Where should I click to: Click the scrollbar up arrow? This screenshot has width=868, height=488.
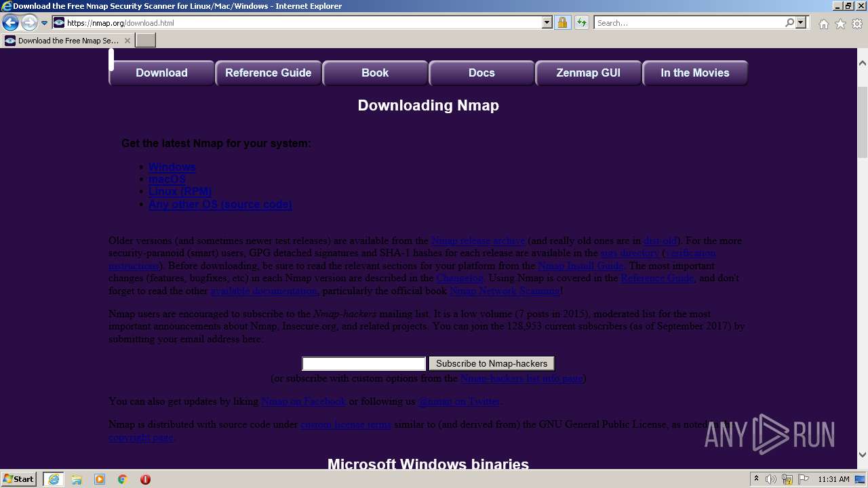[862, 63]
